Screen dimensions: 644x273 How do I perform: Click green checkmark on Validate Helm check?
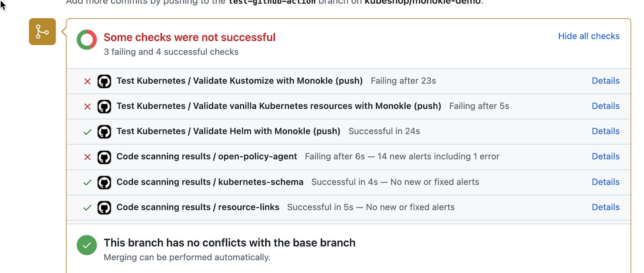pyautogui.click(x=87, y=132)
